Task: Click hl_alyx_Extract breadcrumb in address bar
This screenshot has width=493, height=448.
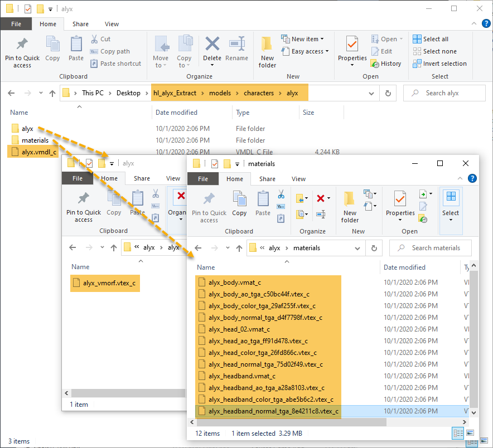Action: click(175, 93)
